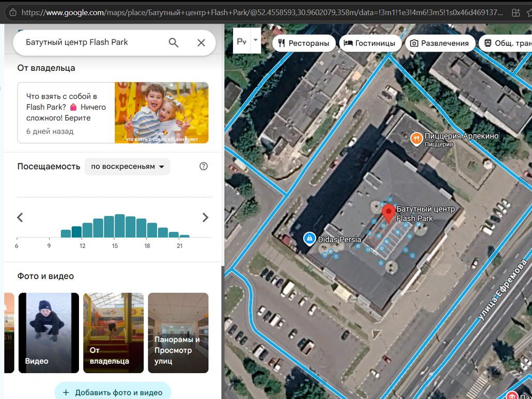The height and width of the screenshot is (399, 532).
Task: Click Добавить фото и видео button
Action: [113, 392]
